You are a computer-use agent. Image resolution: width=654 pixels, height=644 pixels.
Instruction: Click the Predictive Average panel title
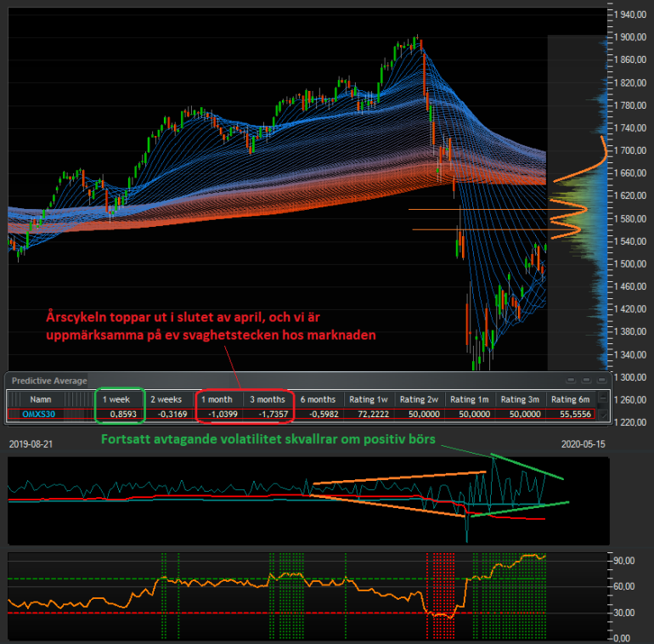point(49,381)
